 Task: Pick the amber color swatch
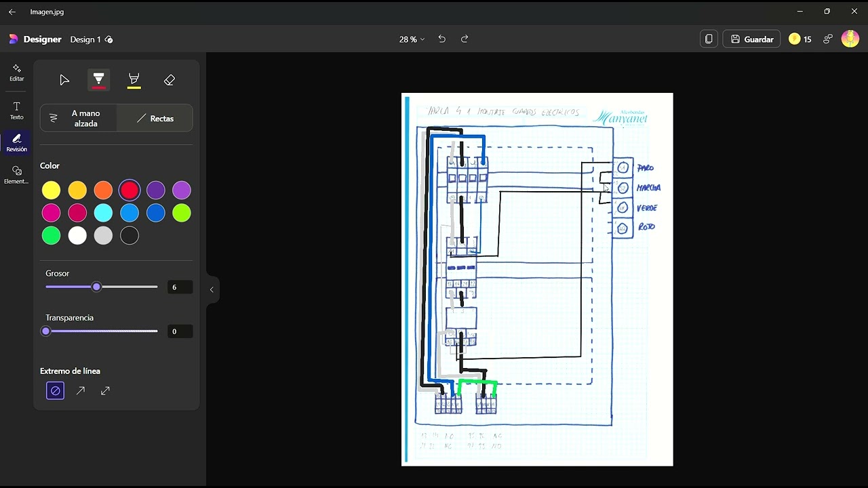[x=77, y=190]
